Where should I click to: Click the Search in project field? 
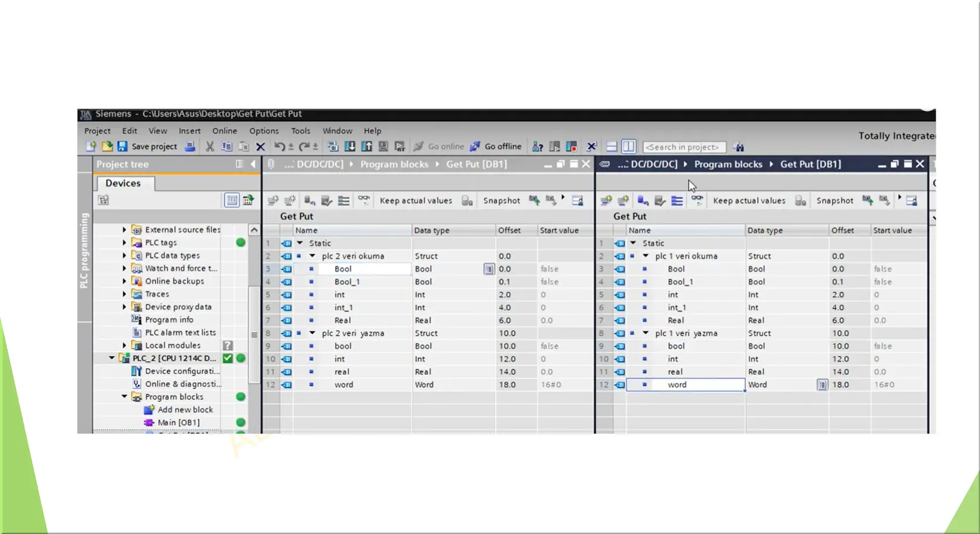pos(684,147)
